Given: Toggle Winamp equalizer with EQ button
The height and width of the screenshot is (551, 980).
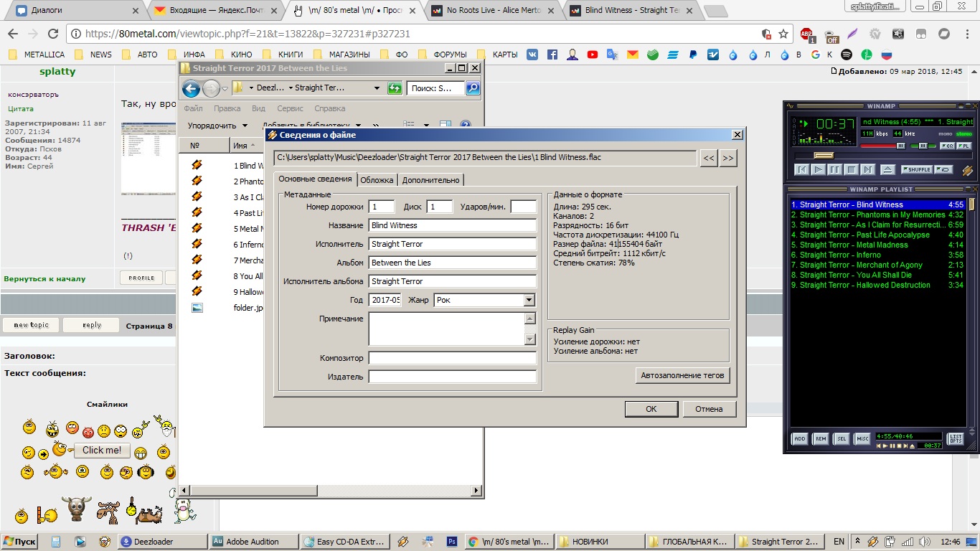Looking at the screenshot, I should (x=947, y=146).
